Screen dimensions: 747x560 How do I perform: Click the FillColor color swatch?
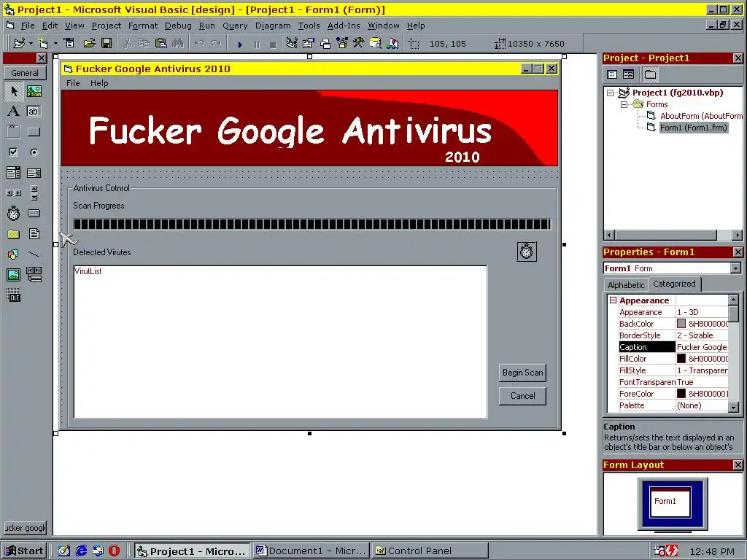pyautogui.click(x=681, y=359)
